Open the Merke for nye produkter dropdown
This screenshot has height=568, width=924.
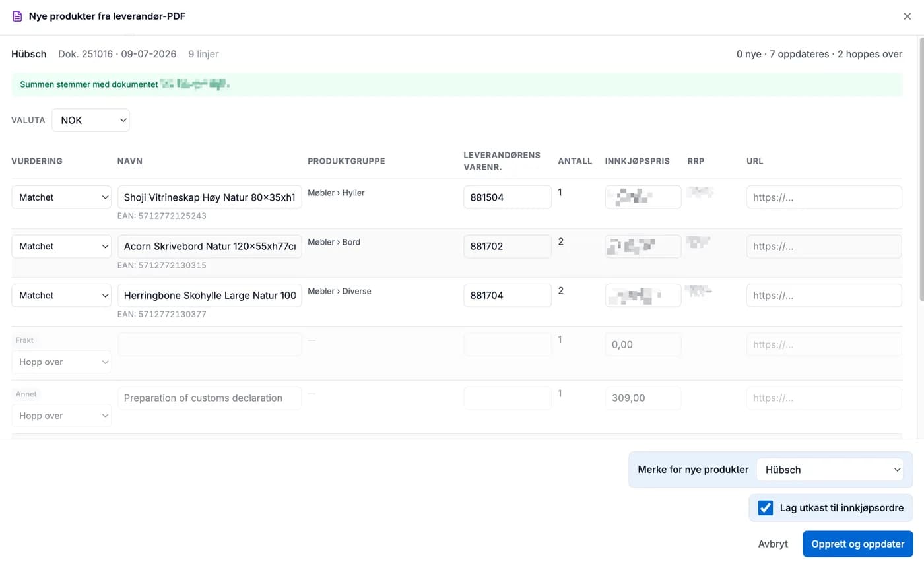coord(830,470)
